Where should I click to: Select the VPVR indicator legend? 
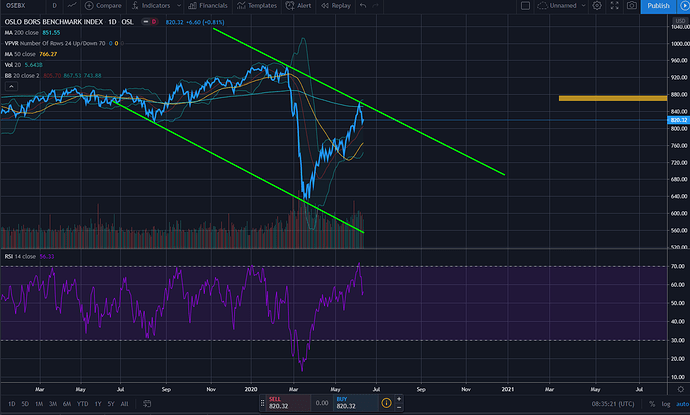coord(55,43)
